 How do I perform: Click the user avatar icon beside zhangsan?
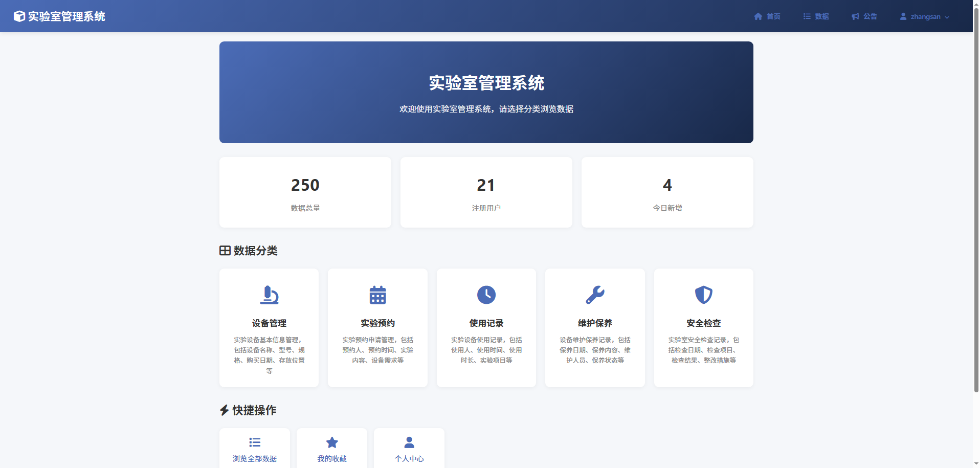click(903, 16)
